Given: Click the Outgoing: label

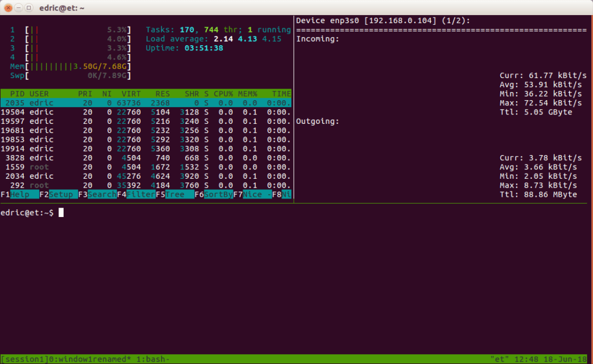Looking at the screenshot, I should tap(318, 122).
